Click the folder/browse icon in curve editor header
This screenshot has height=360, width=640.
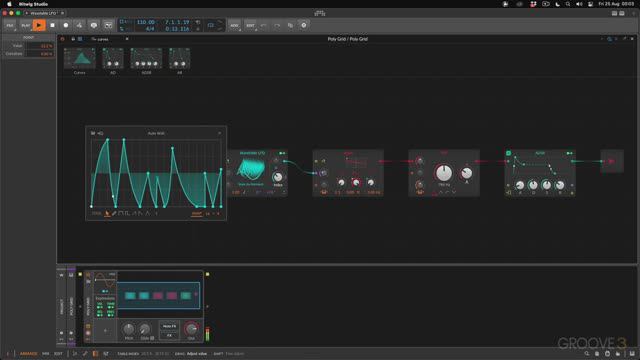coord(93,133)
